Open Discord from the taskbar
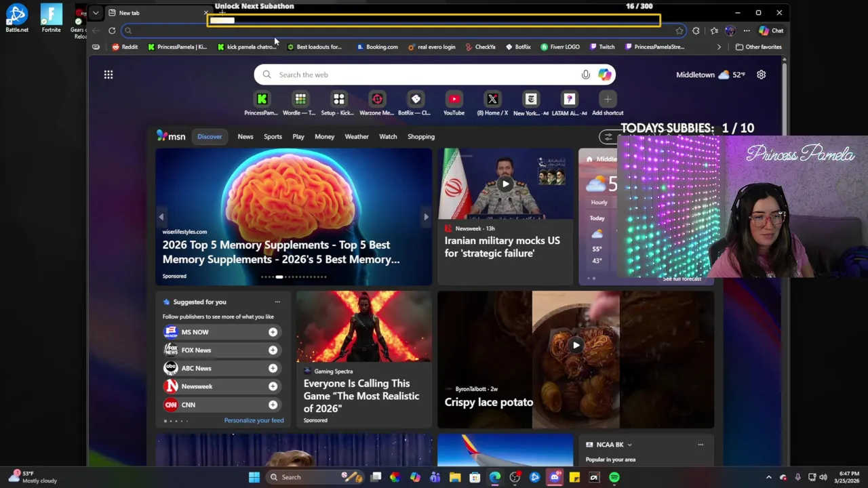 (555, 477)
